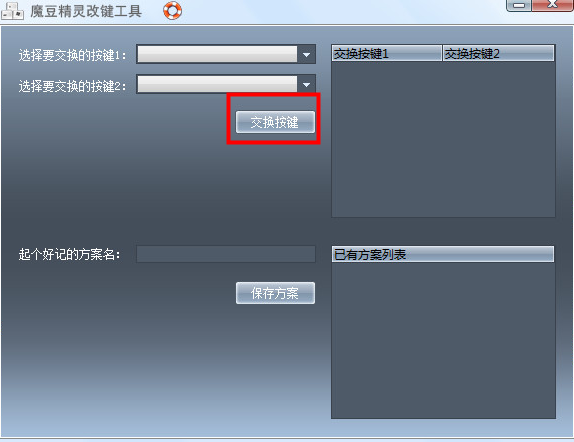Expand the 按键1 dropdown arrow

tap(306, 55)
